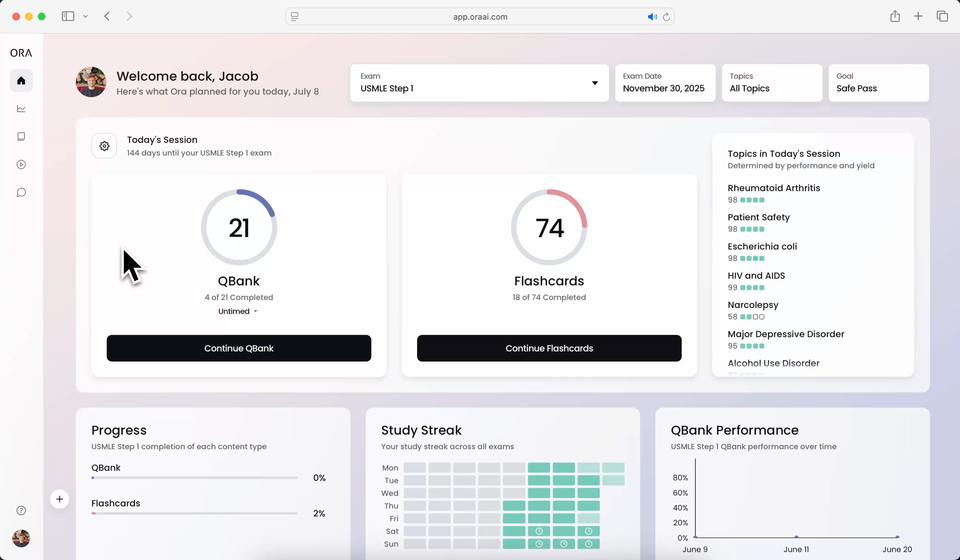Click the round plus button near sidebar
Viewport: 960px width, 560px height.
[x=59, y=499]
